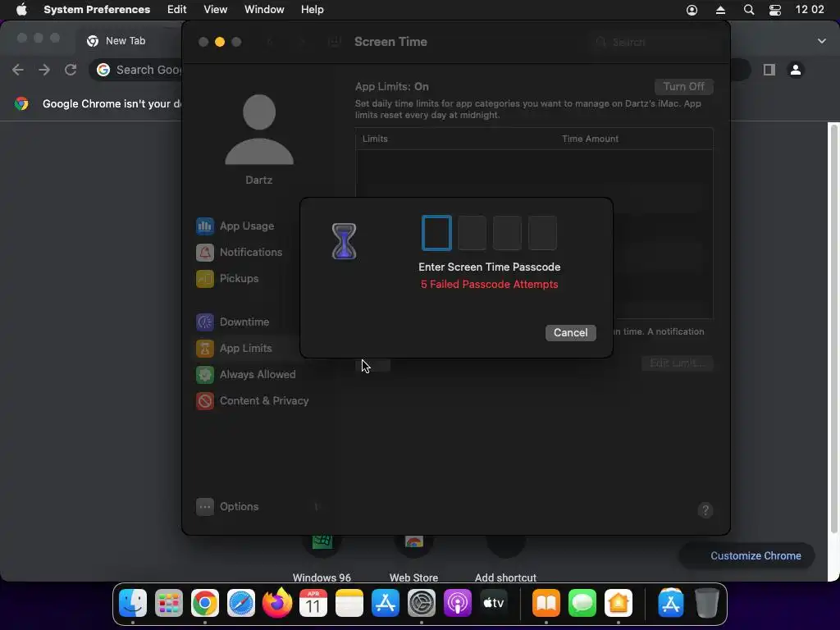Open Chrome profile avatar
Viewport: 840px width, 630px height.
796,70
